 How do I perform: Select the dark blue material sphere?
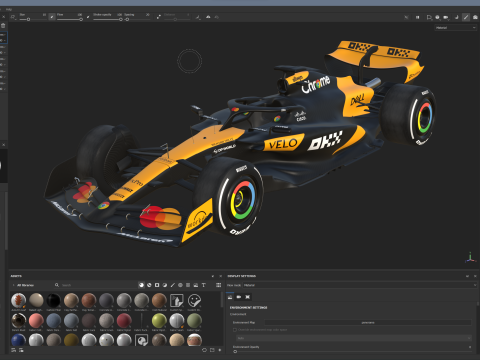tap(19, 340)
